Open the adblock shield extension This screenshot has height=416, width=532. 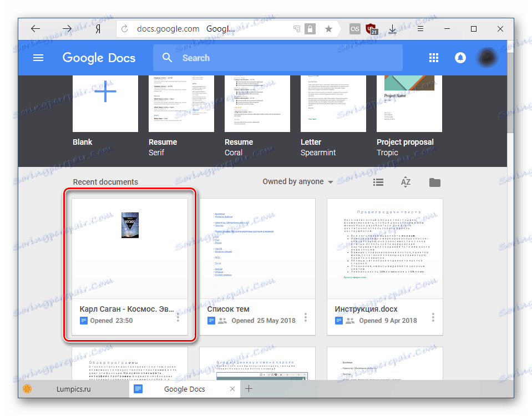tap(372, 29)
